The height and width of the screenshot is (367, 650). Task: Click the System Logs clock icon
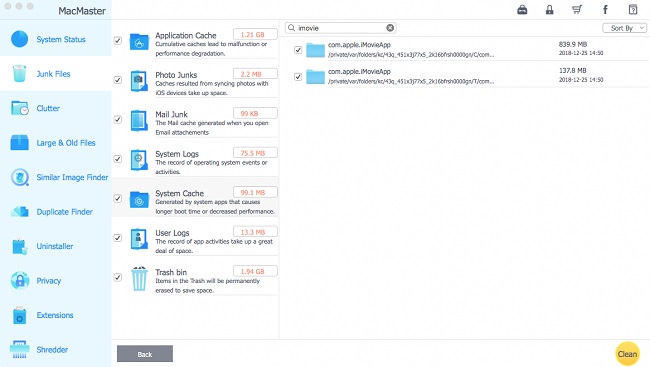(139, 160)
